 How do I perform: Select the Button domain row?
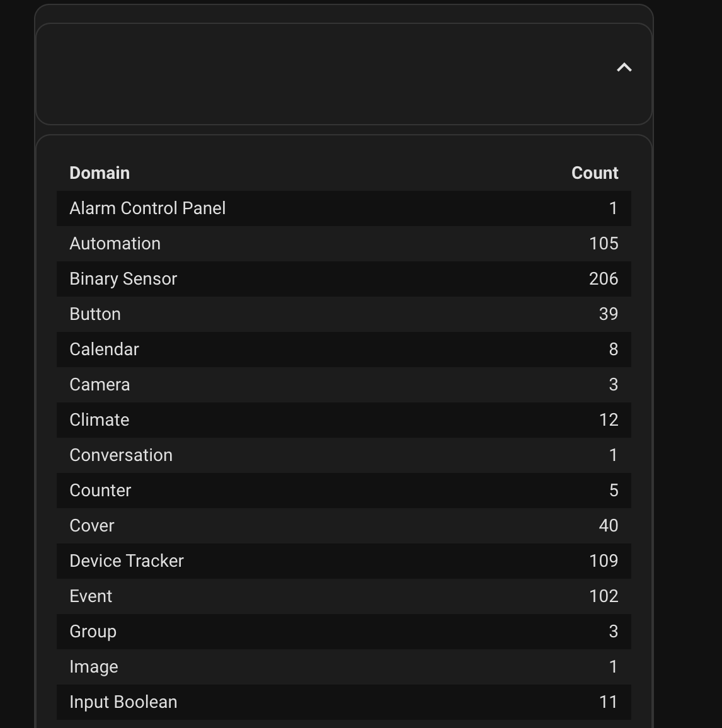[x=344, y=314]
